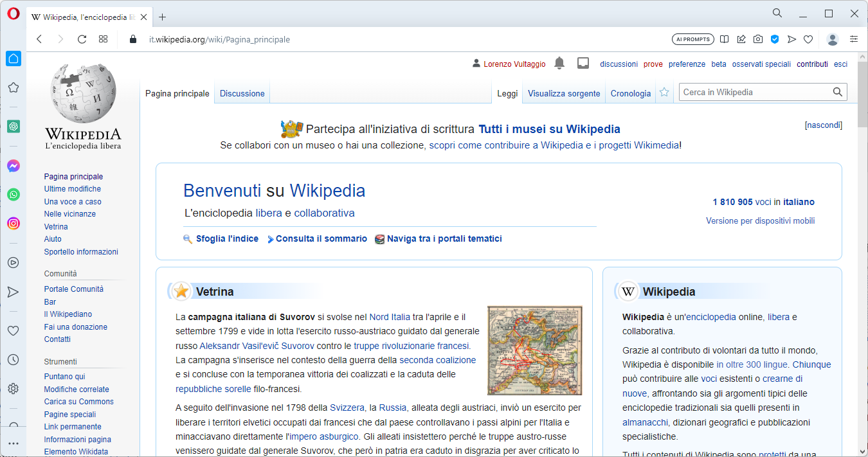Select the Leggi tab
Image resolution: width=868 pixels, height=457 pixels.
507,93
